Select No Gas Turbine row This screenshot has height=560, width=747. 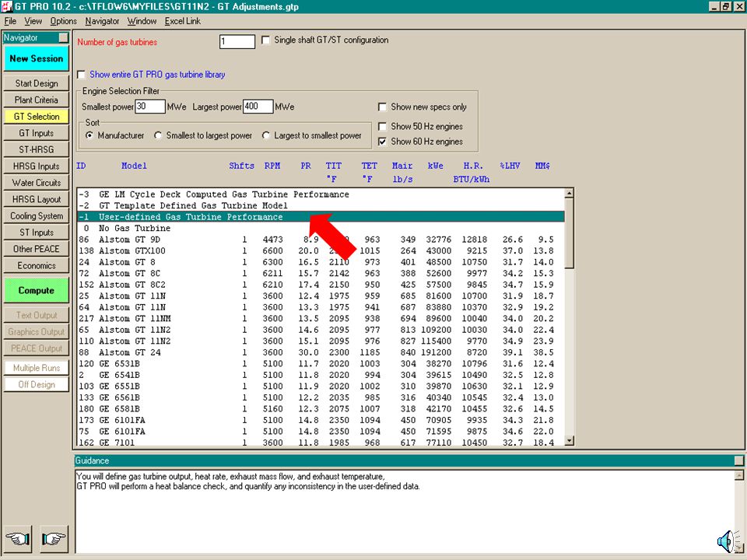[x=320, y=228]
